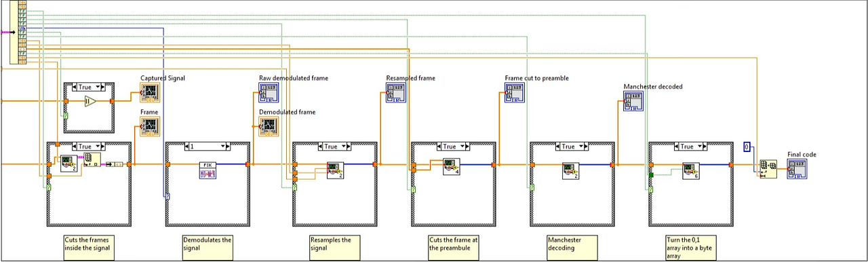Click the subVI numbered 6 in byte array case
The image size is (868, 262).
(x=691, y=170)
